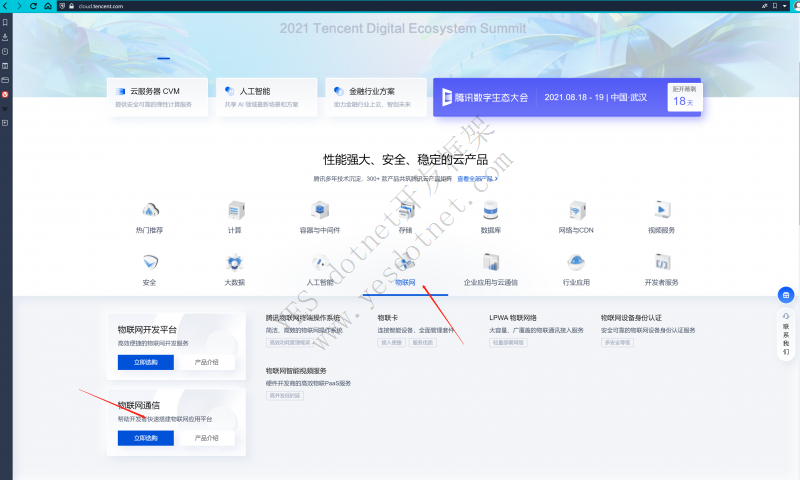Click the bookmark page icon in the address bar
The image size is (800, 480).
[774, 6]
